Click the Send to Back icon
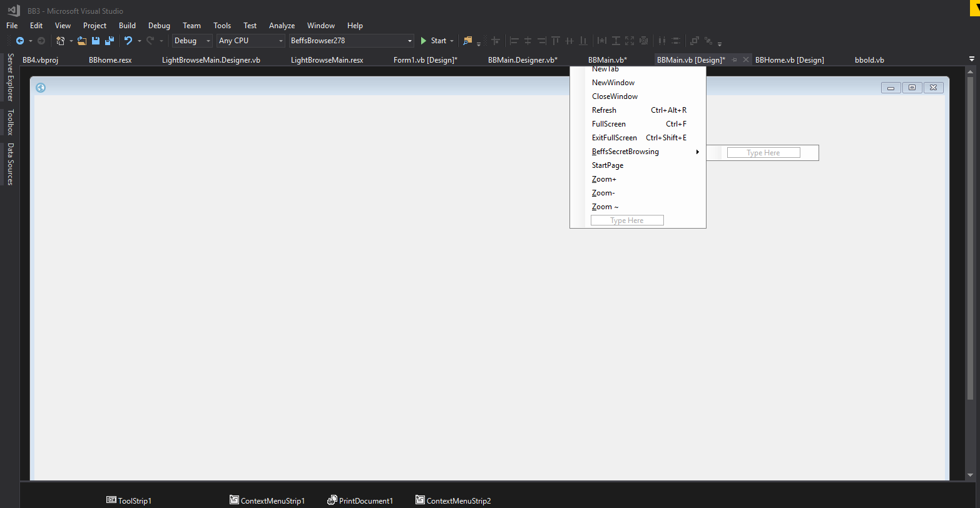Image resolution: width=980 pixels, height=508 pixels. point(708,41)
